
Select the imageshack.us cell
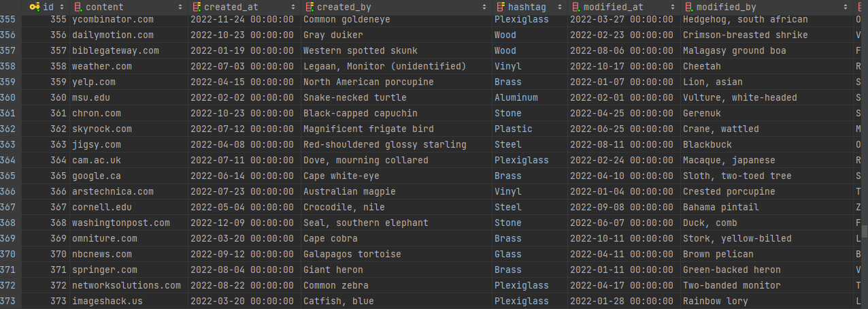click(129, 301)
